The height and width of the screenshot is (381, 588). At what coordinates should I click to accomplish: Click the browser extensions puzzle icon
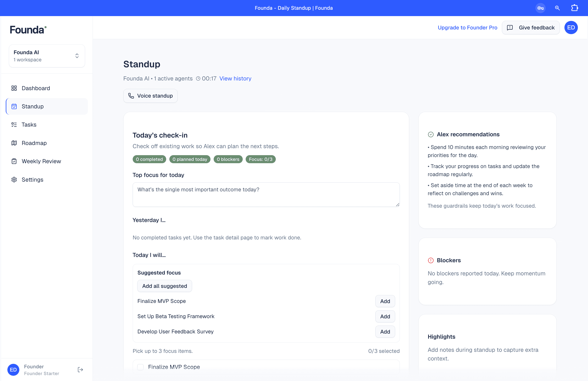[x=575, y=8]
